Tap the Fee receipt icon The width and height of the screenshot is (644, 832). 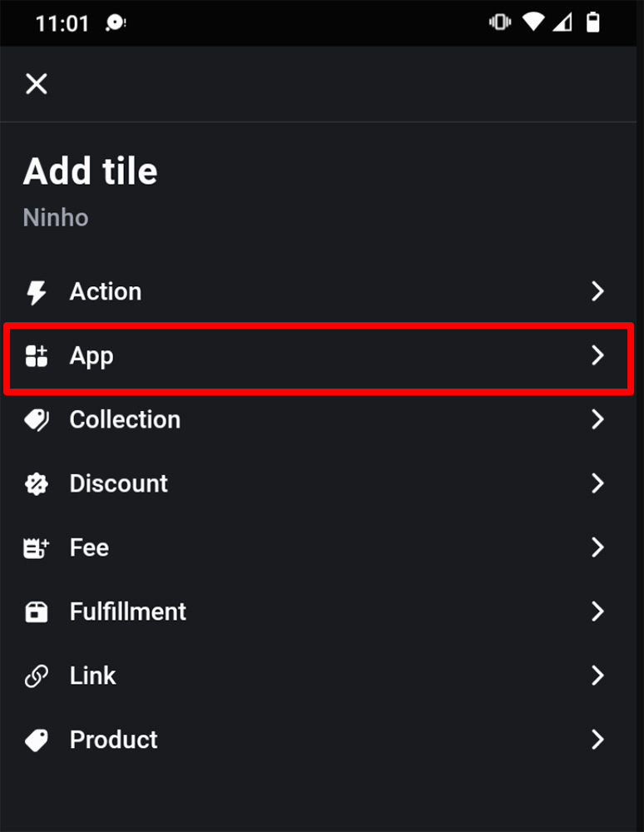(36, 548)
